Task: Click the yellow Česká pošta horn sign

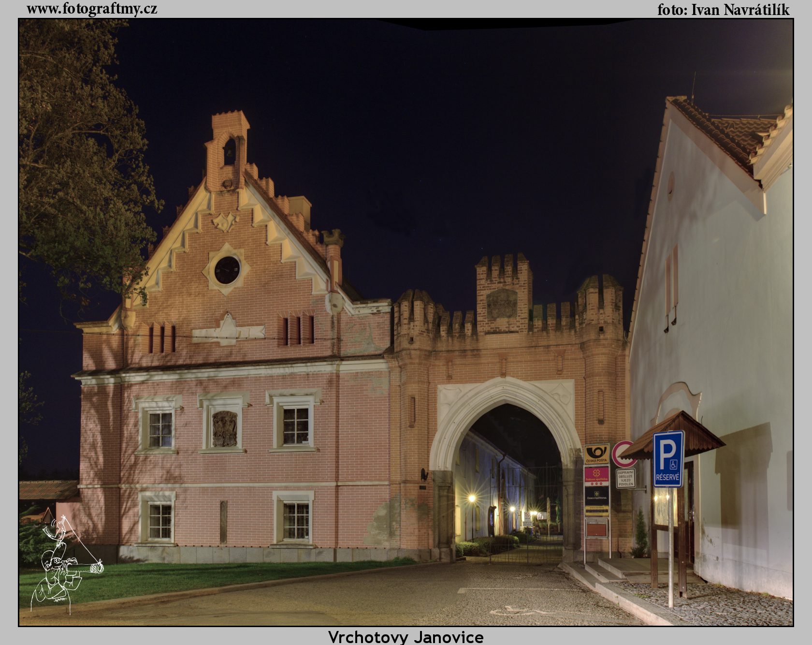Action: 596,454
